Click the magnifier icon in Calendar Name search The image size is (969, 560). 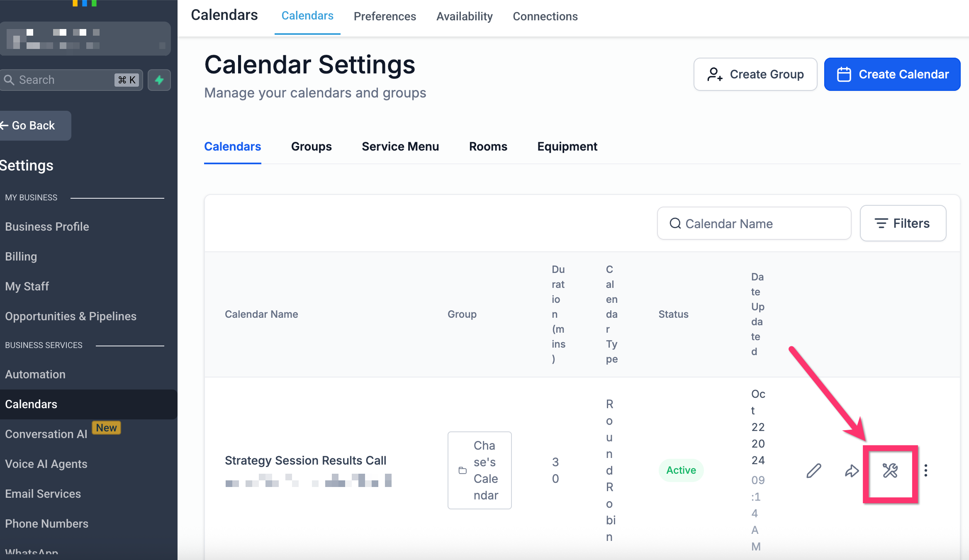(x=675, y=224)
